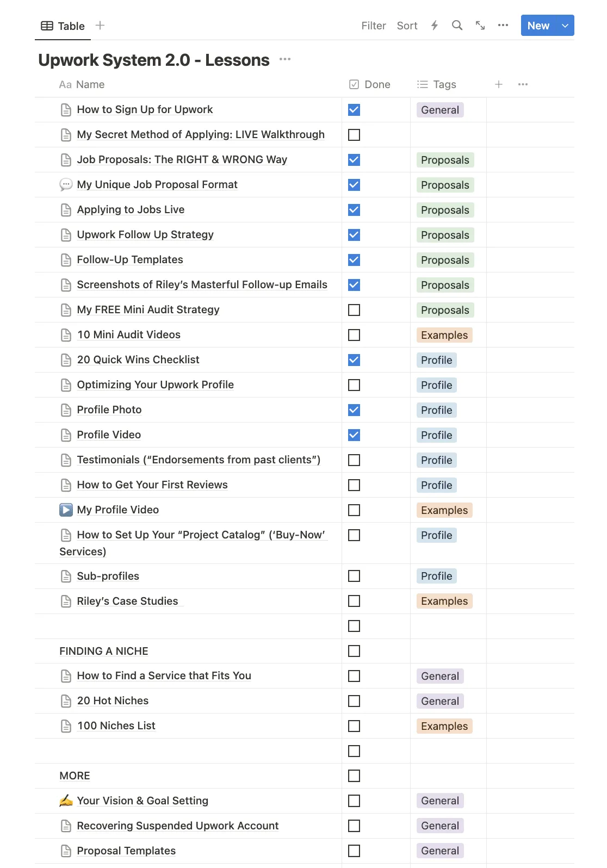Viewport: 607px width, 868px height.
Task: Open How to Set Up Your Project Catalog
Action: pos(193,543)
